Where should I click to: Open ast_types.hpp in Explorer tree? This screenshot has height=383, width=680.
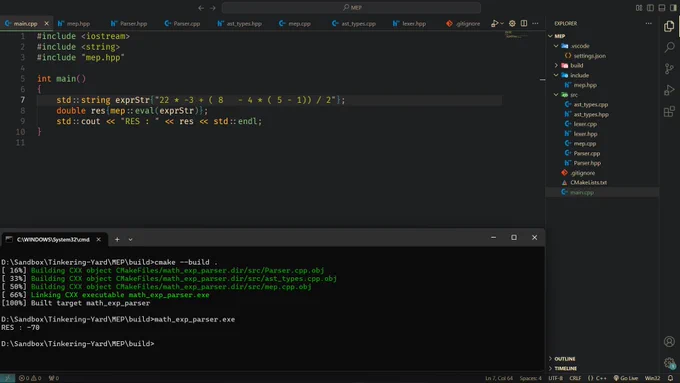pos(591,115)
